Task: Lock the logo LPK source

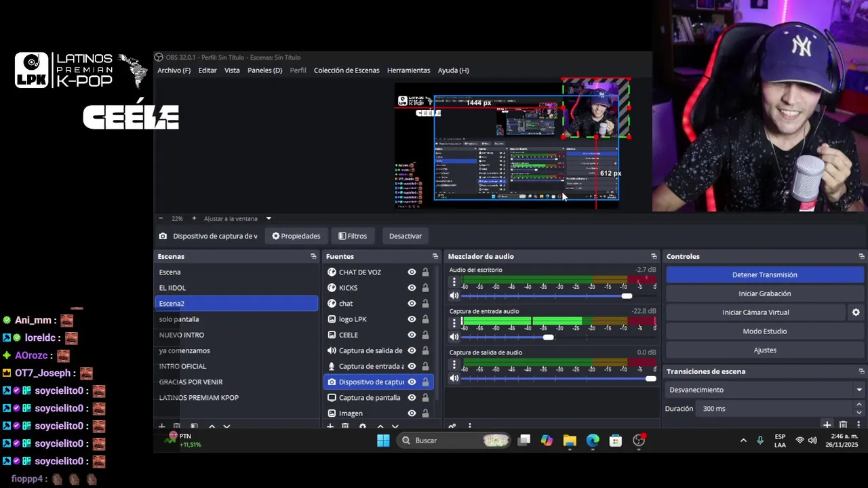Action: 425,319
